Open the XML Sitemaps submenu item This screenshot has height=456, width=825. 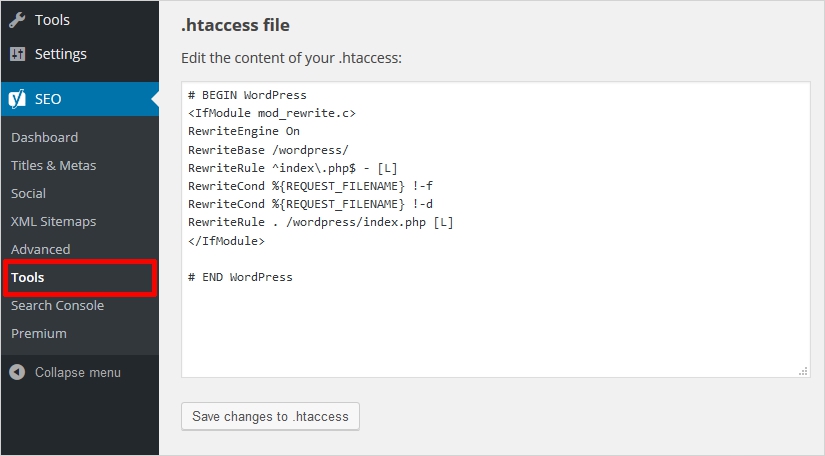point(53,221)
